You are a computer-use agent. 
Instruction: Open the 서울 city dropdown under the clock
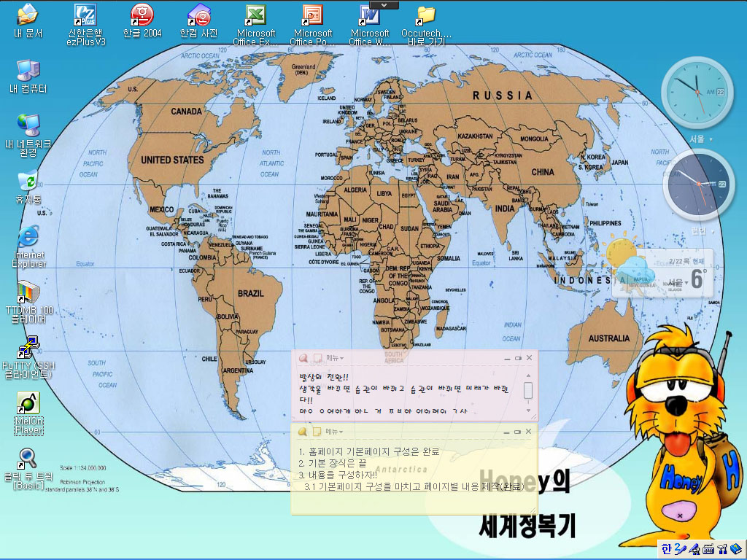(701, 139)
